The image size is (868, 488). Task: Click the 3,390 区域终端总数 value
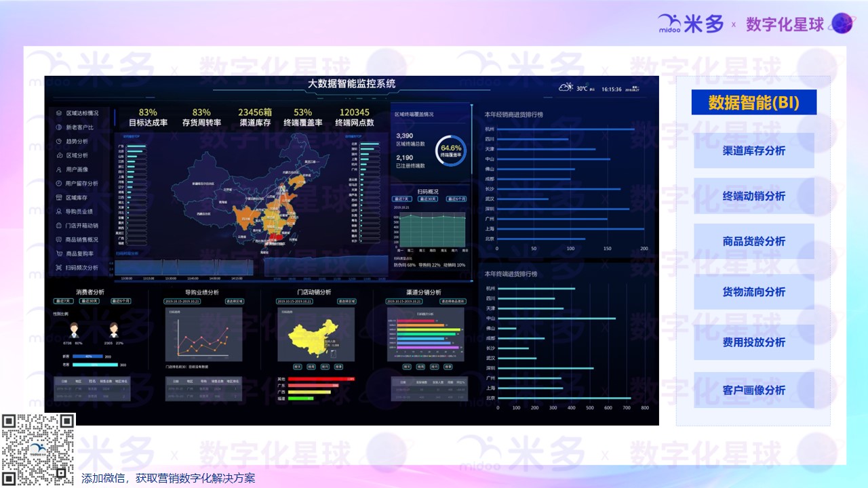pyautogui.click(x=404, y=136)
